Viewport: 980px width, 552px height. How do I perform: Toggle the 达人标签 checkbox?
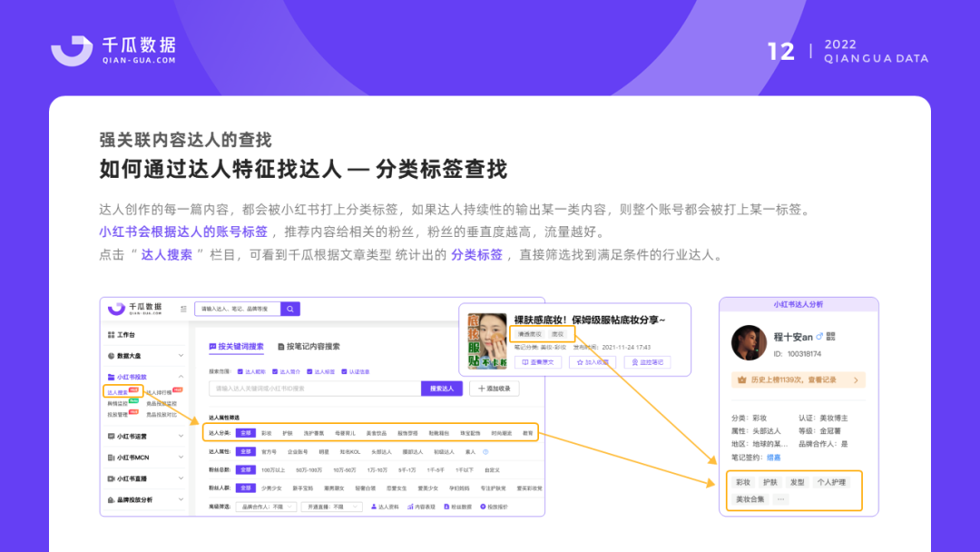coord(309,372)
